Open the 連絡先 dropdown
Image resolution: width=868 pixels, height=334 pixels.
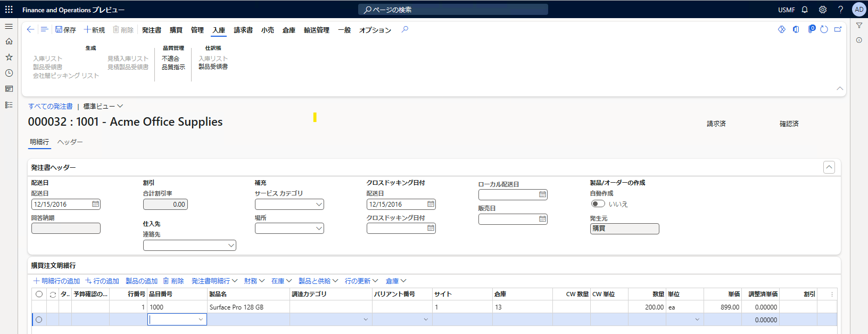click(231, 245)
